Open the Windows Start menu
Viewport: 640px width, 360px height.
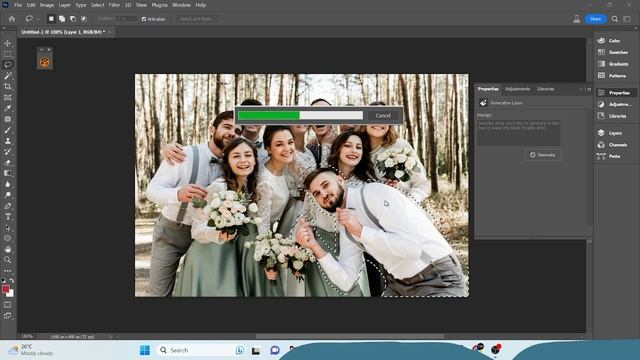[144, 350]
